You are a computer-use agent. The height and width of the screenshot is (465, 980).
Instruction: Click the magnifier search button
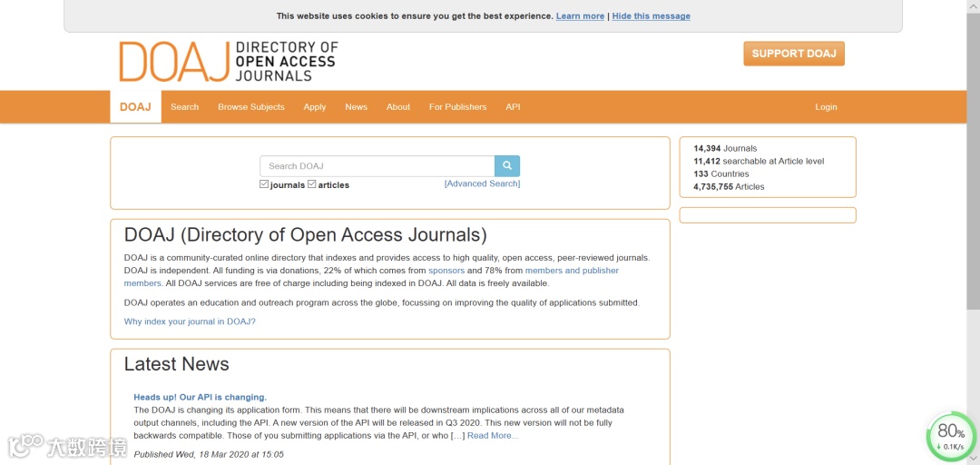507,166
